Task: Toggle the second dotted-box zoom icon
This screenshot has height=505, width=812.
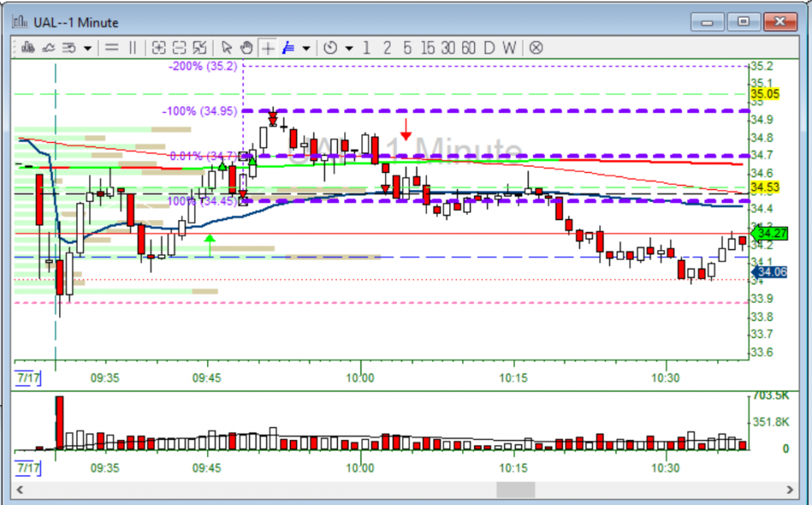Action: pyautogui.click(x=179, y=48)
